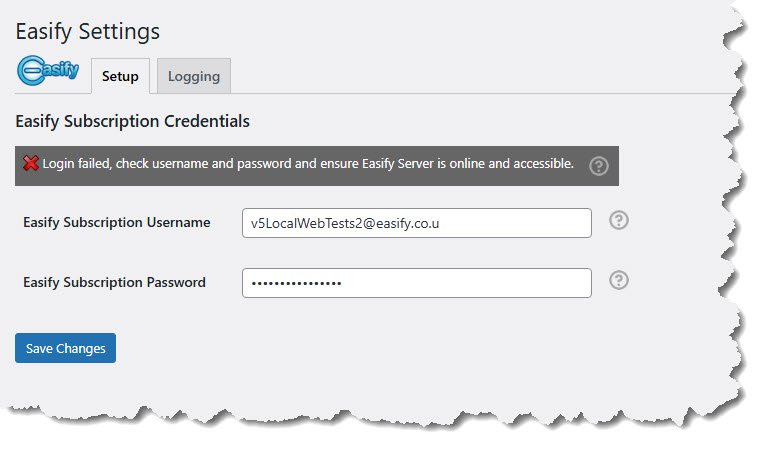Open help icon in the error banner
Image resolution: width=764 pixels, height=450 pixels.
(599, 166)
